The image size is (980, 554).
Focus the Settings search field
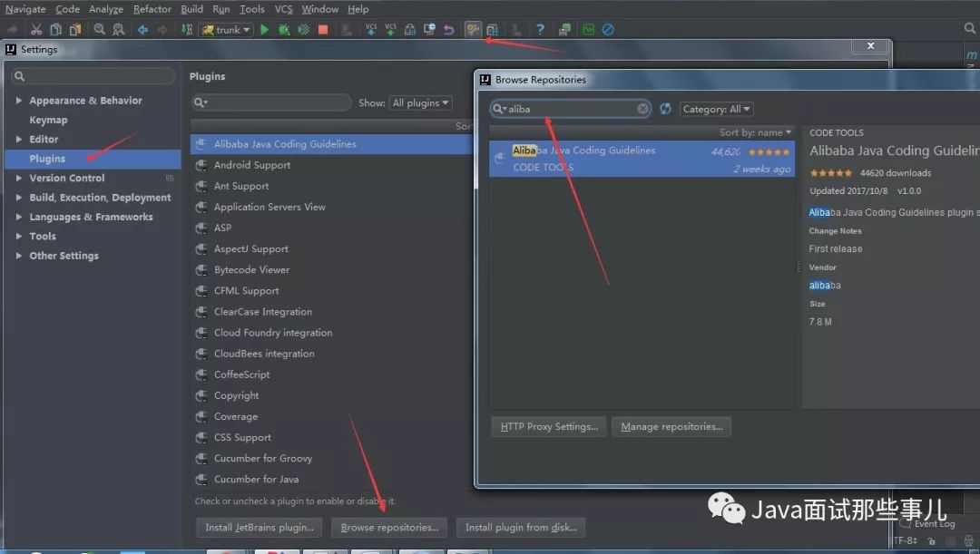(x=93, y=76)
